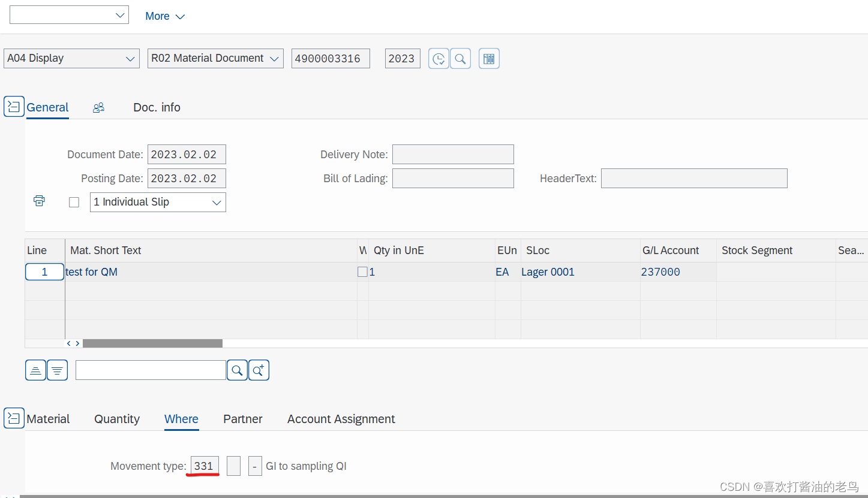Screen dimensions: 868x498
Task: Click the table horizontal scrollbar thumb
Action: (152, 343)
